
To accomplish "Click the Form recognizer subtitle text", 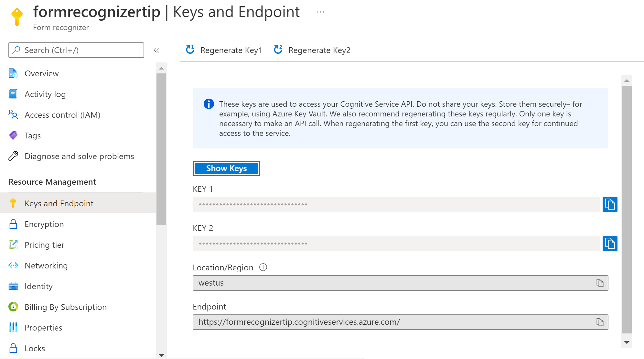I will [61, 27].
